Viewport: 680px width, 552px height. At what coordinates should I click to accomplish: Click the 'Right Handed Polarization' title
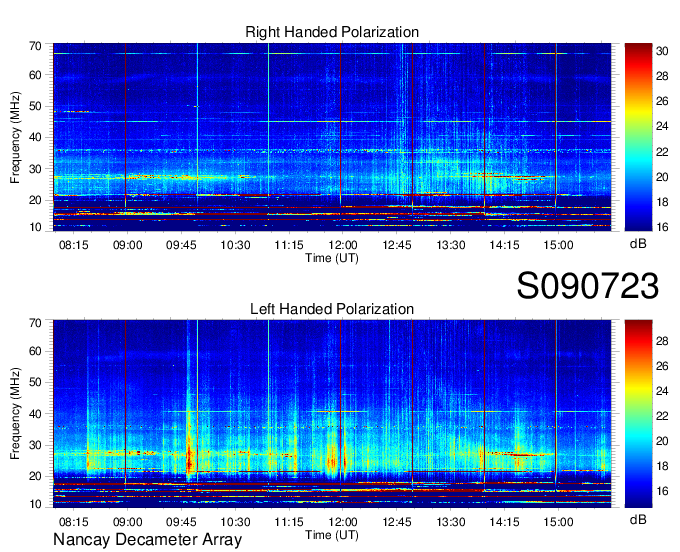pyautogui.click(x=332, y=32)
